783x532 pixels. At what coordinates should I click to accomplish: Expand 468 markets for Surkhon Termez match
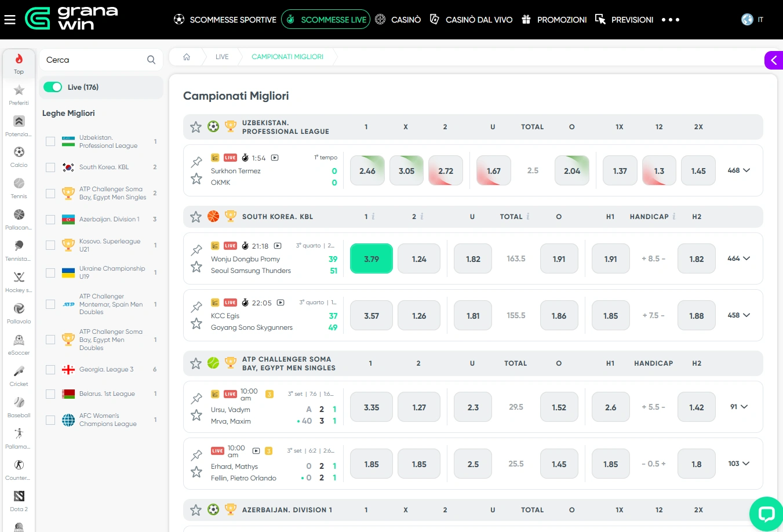click(x=739, y=171)
